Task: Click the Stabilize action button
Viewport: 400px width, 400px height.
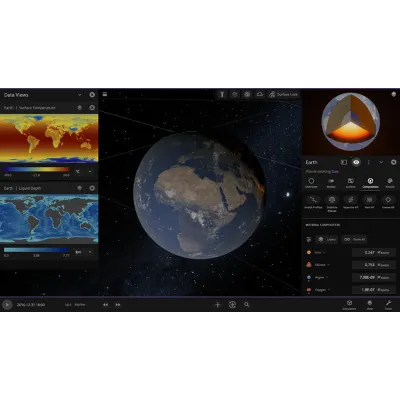Action: [332, 203]
